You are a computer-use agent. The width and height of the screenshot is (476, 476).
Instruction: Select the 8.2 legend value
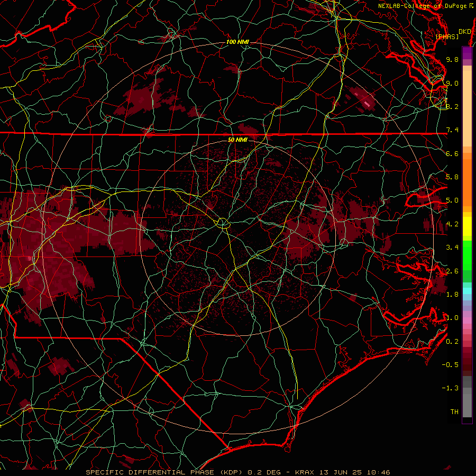tap(452, 106)
